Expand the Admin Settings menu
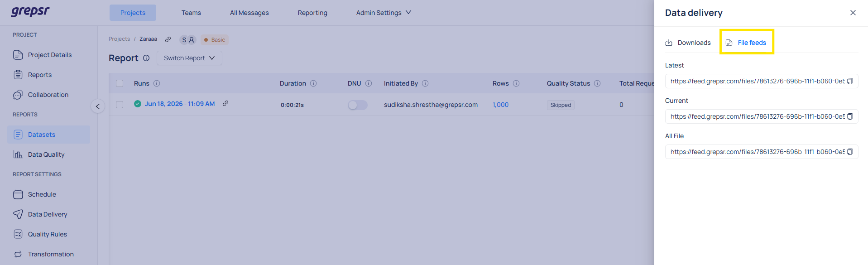The height and width of the screenshot is (265, 868). pos(384,13)
